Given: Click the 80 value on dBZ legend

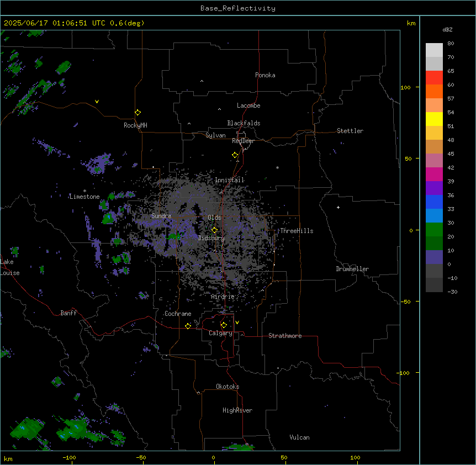Looking at the screenshot, I should pos(451,44).
